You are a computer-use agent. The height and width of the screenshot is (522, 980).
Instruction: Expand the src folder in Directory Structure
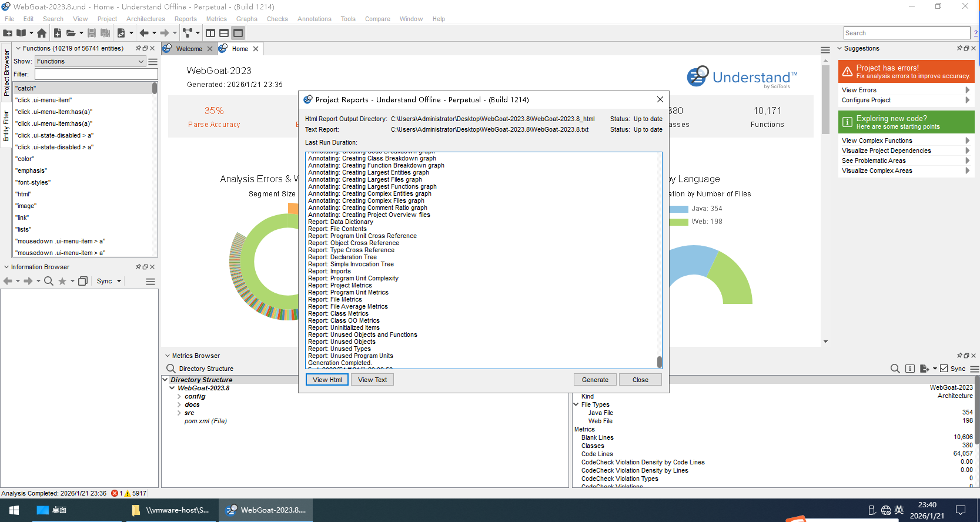tap(179, 413)
